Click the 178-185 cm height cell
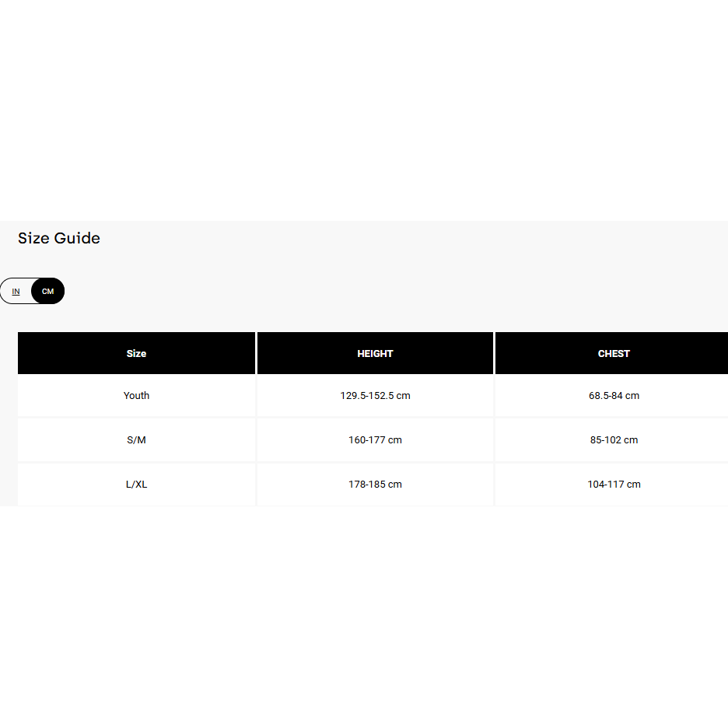This screenshot has height=728, width=728. pyautogui.click(x=375, y=484)
